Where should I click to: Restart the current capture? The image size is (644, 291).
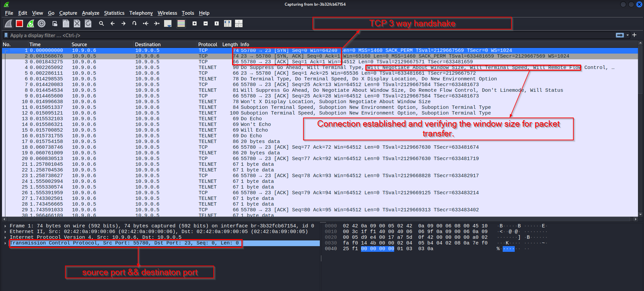[x=30, y=23]
